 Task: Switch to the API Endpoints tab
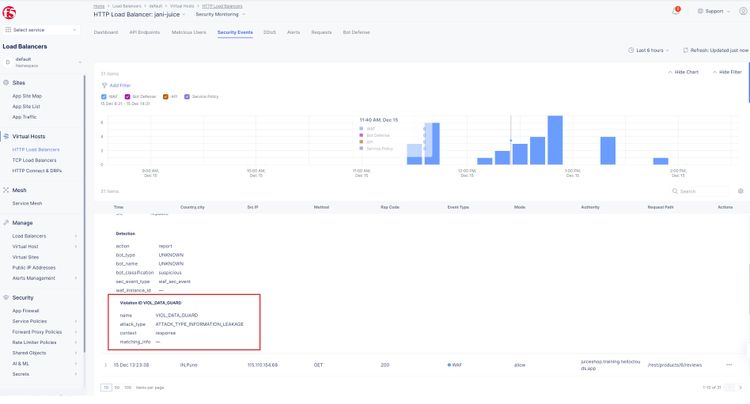point(144,32)
